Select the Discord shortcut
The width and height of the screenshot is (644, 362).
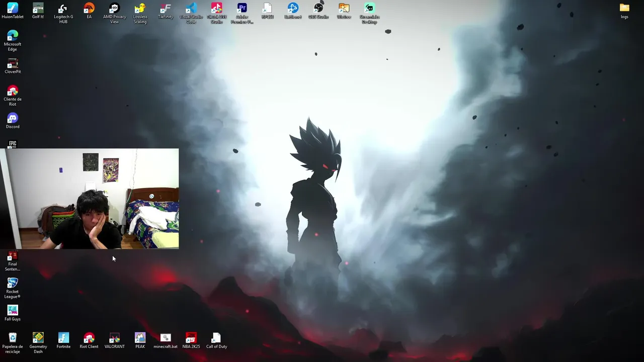coord(13,121)
